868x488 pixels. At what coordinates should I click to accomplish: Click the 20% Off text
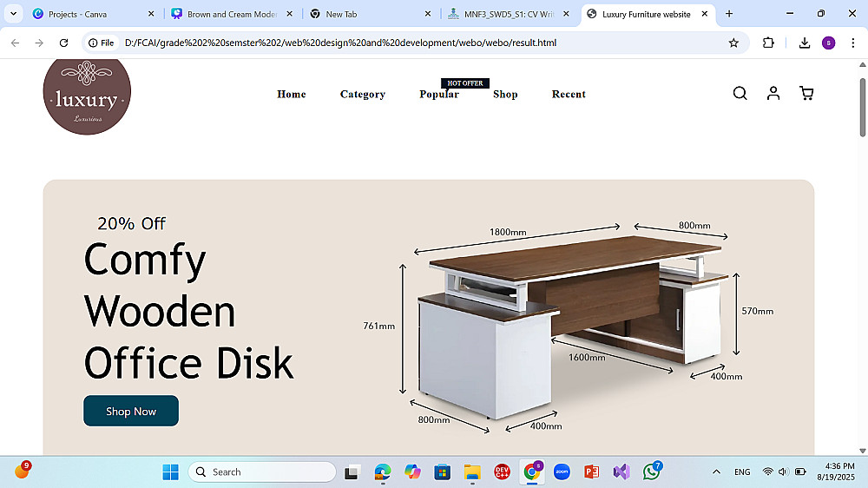coord(131,223)
